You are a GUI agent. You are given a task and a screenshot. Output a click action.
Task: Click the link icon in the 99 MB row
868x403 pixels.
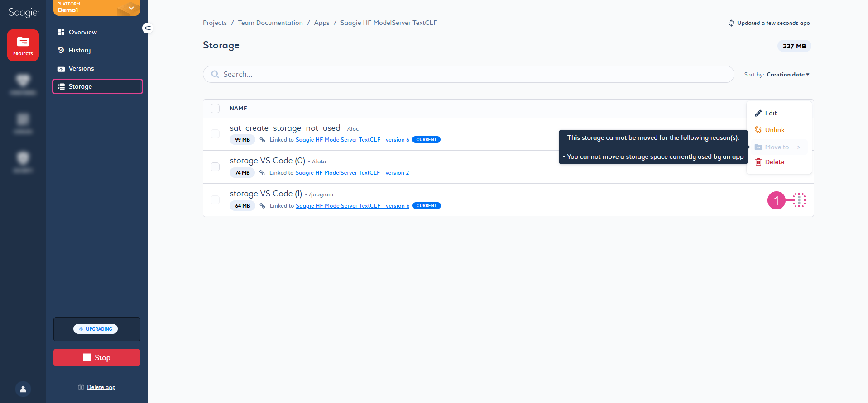[x=262, y=140]
